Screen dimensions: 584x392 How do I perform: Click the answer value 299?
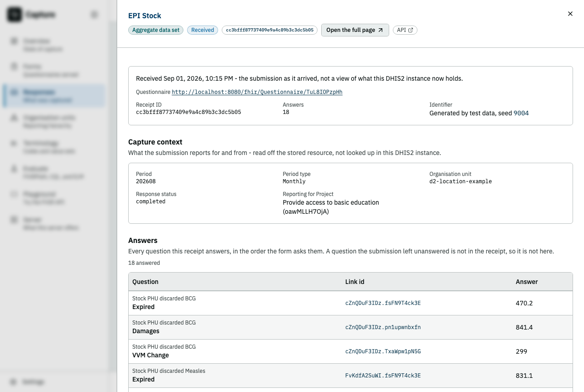point(521,351)
